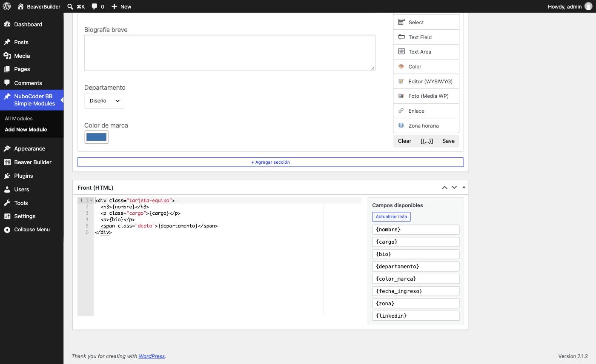Add a Text Field field type
The height and width of the screenshot is (364, 596).
pos(426,37)
